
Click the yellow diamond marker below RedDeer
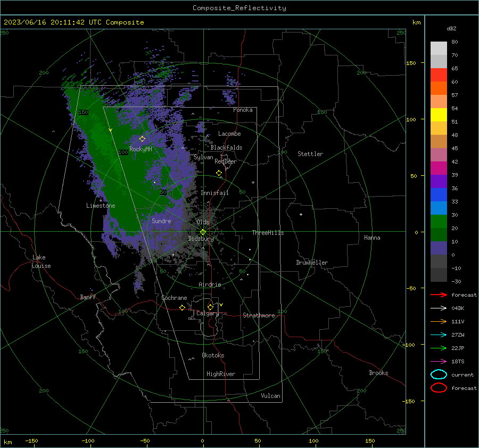coord(219,173)
